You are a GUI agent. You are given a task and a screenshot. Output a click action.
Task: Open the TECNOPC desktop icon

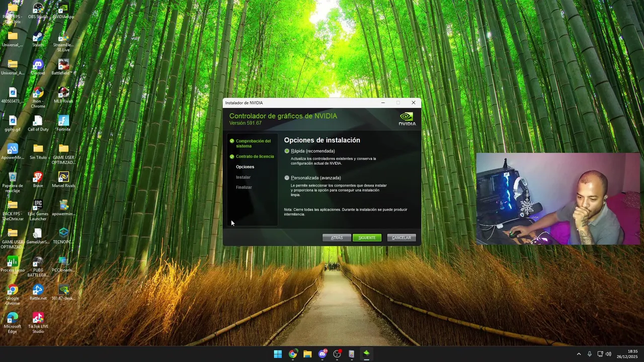pyautogui.click(x=63, y=236)
